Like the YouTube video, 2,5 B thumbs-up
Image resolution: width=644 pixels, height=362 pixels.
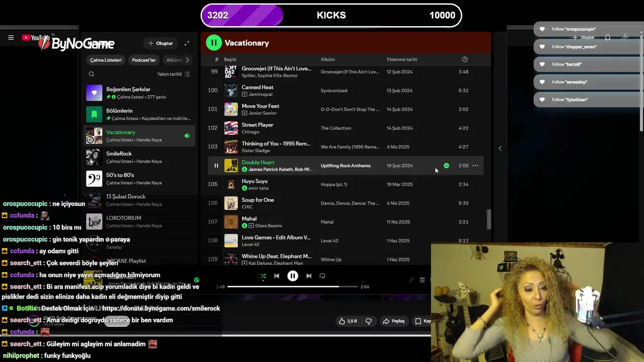[x=348, y=321]
